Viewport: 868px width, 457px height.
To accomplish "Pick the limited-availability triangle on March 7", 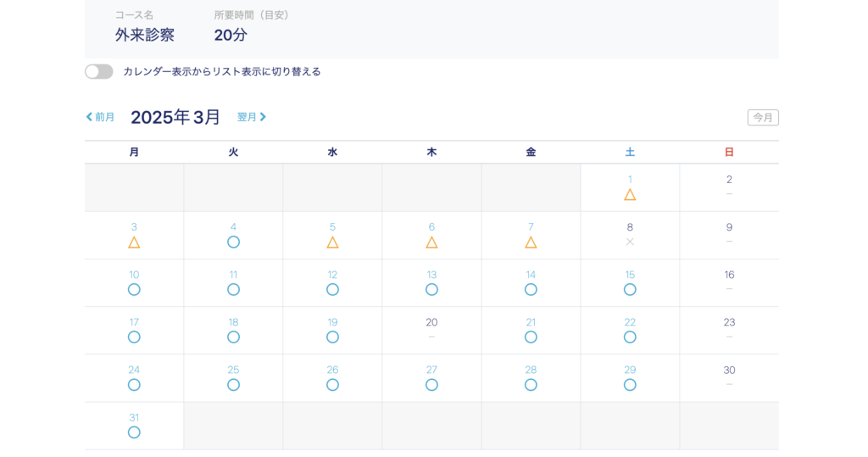I will [531, 242].
